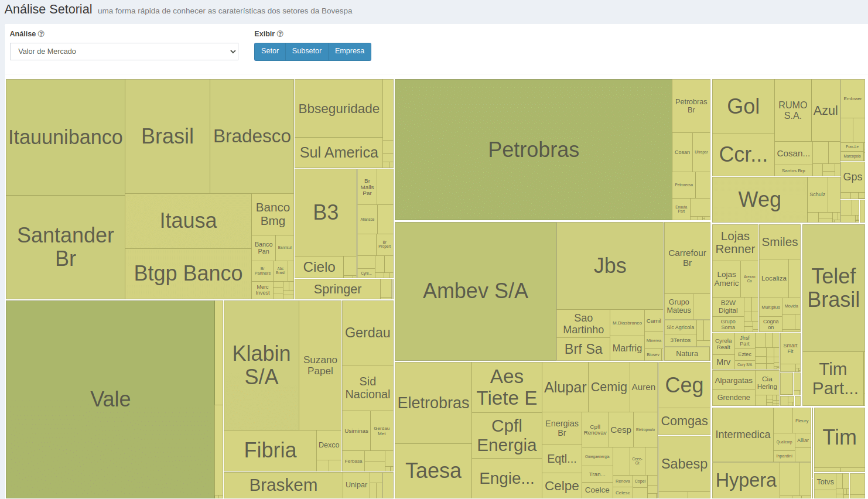Click the Cpfl Energia tile

[507, 436]
